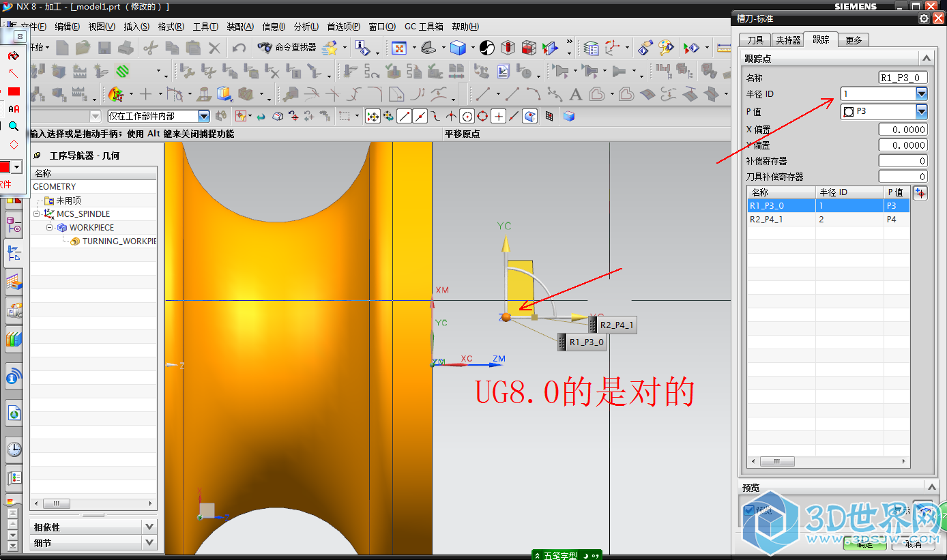Viewport: 947px width, 560px height.
Task: Click the red clipped section cube icon
Action: click(x=529, y=48)
